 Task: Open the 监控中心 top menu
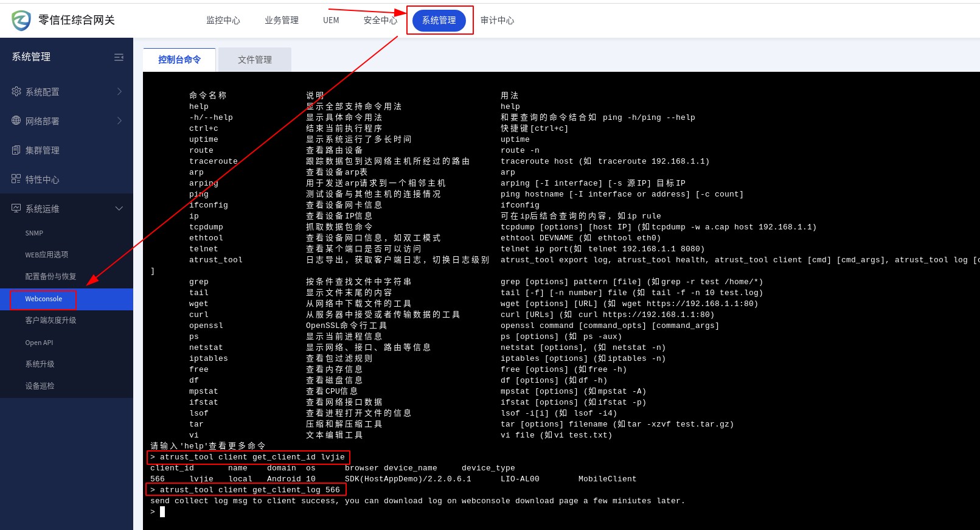(x=223, y=20)
